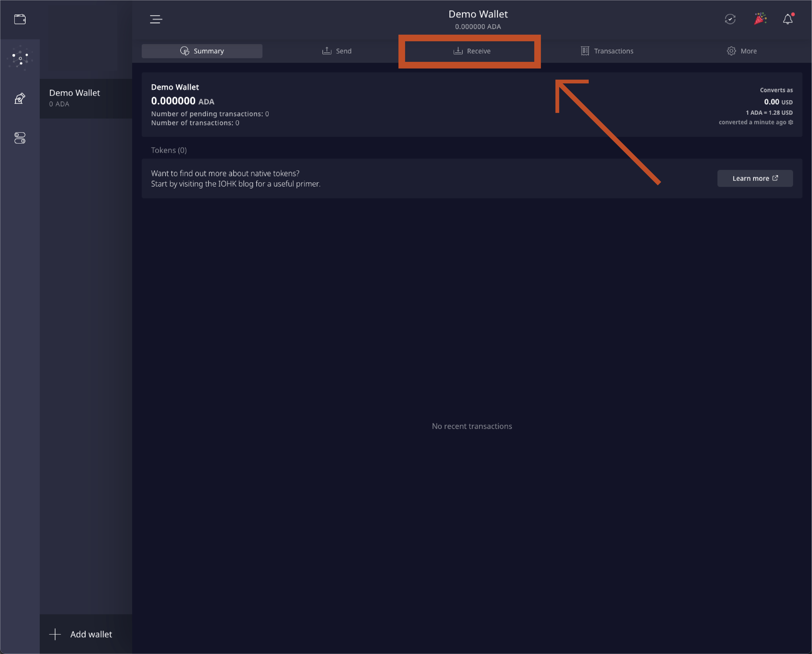The height and width of the screenshot is (654, 812).
Task: Open the More tab
Action: [742, 51]
